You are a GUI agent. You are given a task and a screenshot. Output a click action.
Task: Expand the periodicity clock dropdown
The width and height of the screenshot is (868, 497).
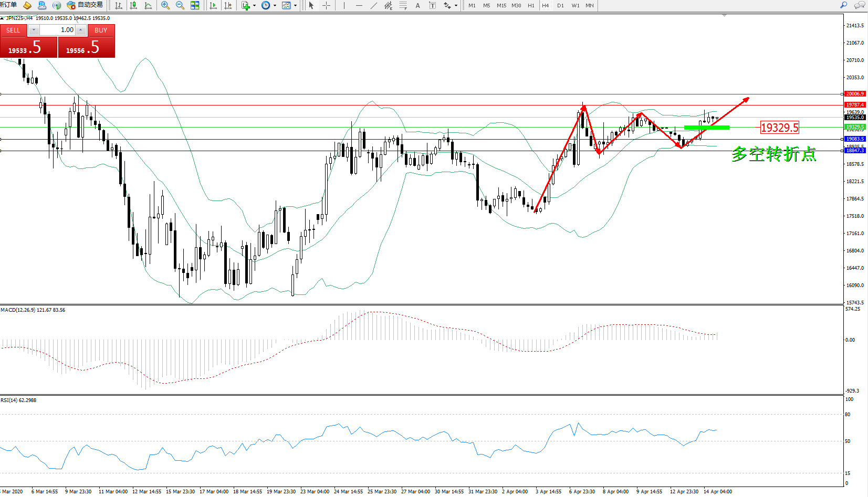click(275, 5)
